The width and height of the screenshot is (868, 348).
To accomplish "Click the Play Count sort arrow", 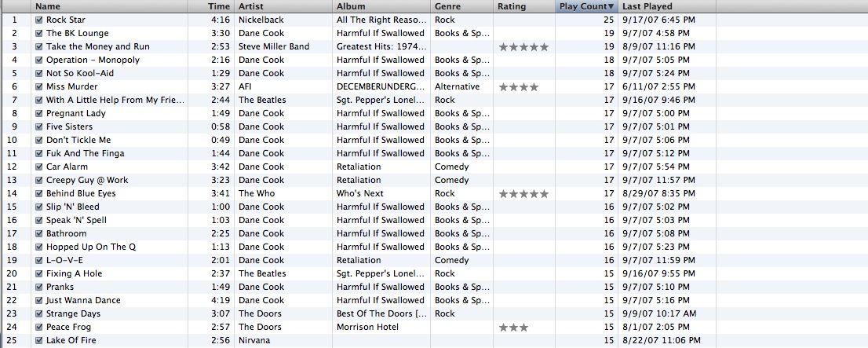I will pyautogui.click(x=611, y=6).
